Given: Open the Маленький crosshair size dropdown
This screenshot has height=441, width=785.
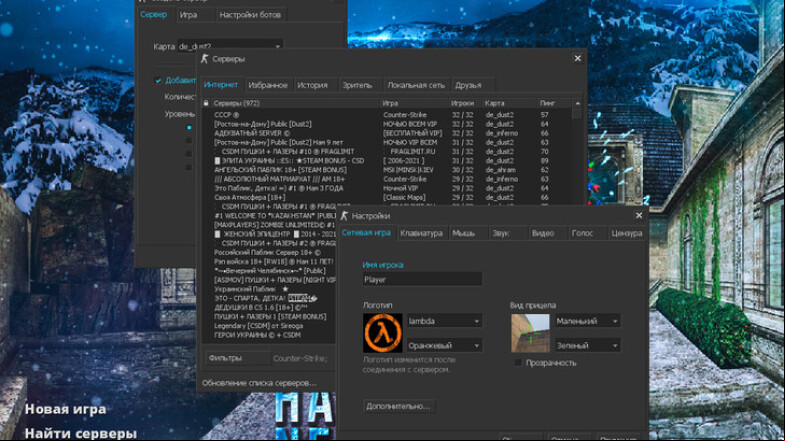Looking at the screenshot, I should pyautogui.click(x=587, y=321).
